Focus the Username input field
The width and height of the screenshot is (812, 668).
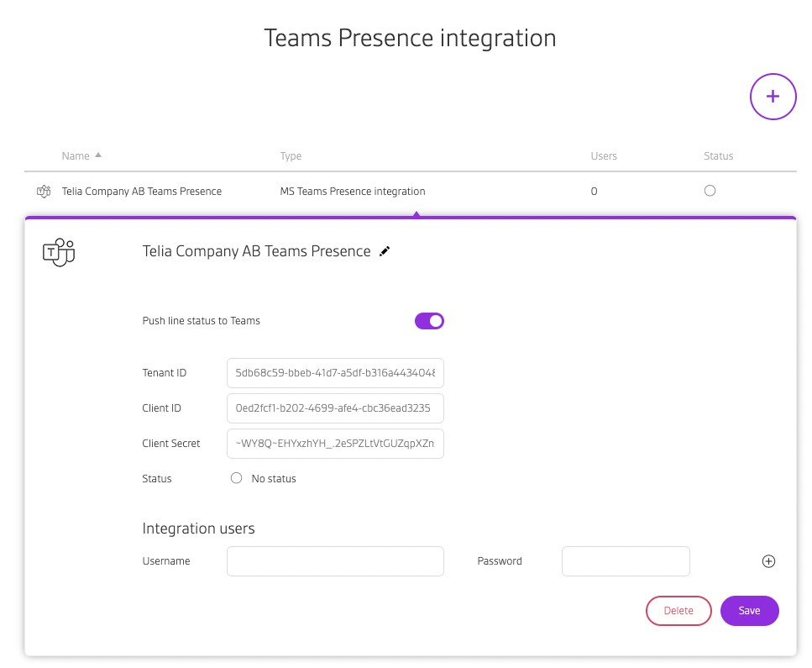coord(335,561)
